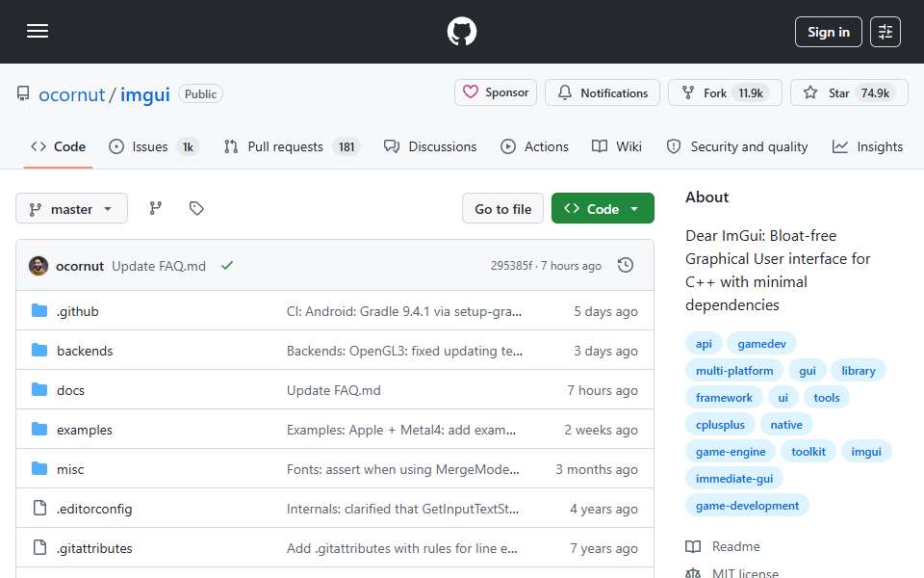Click the .github folder icon
The height and width of the screenshot is (578, 924).
click(x=39, y=311)
